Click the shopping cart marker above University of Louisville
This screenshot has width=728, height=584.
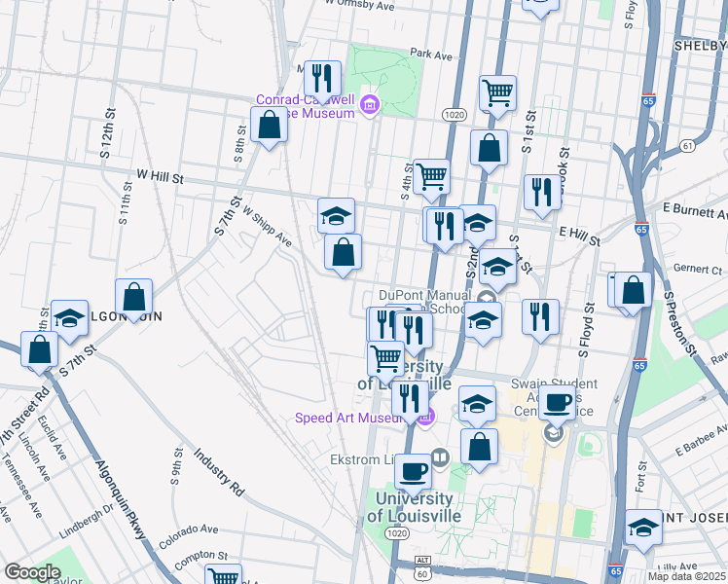tap(385, 360)
